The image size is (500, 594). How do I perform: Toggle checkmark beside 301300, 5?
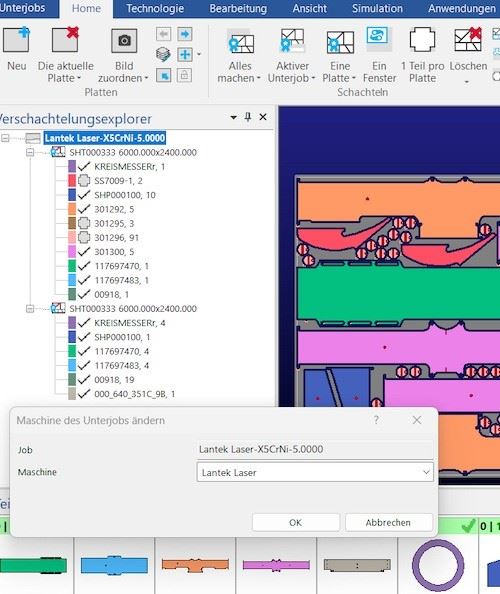click(84, 252)
